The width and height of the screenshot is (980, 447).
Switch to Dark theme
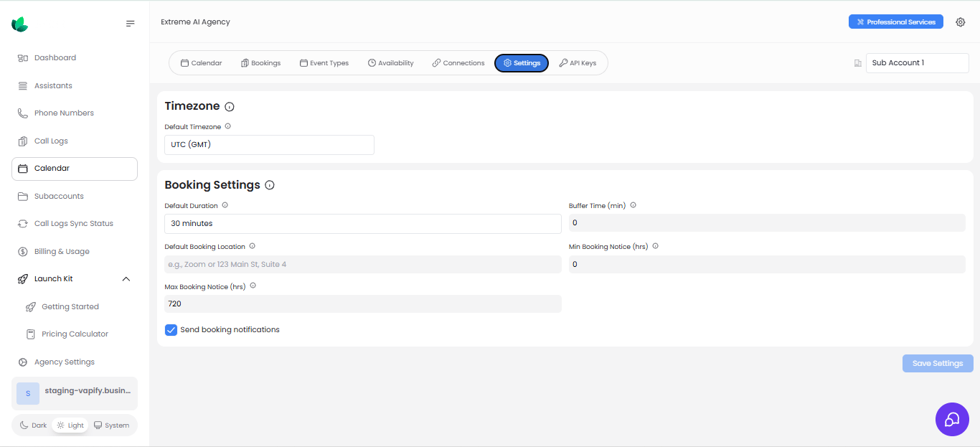coord(33,425)
